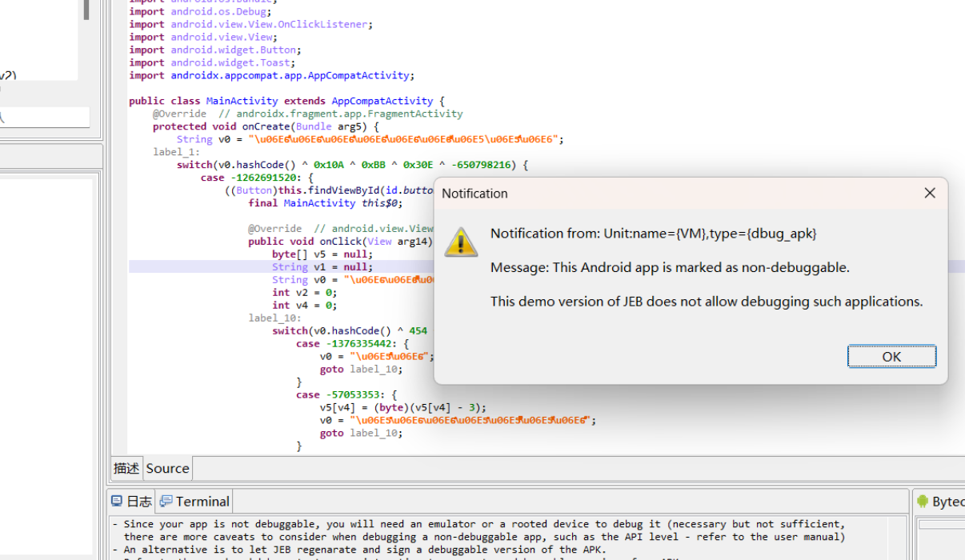Click the left panel vertical scrollbar thumb
Screen dimensions: 965x560
(x=86, y=10)
